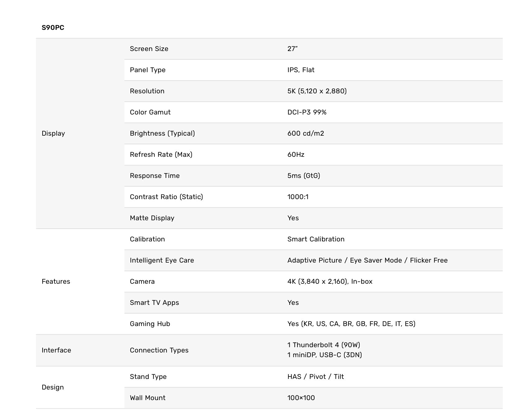Click the Interface category cell
The image size is (527, 420).
[56, 350]
